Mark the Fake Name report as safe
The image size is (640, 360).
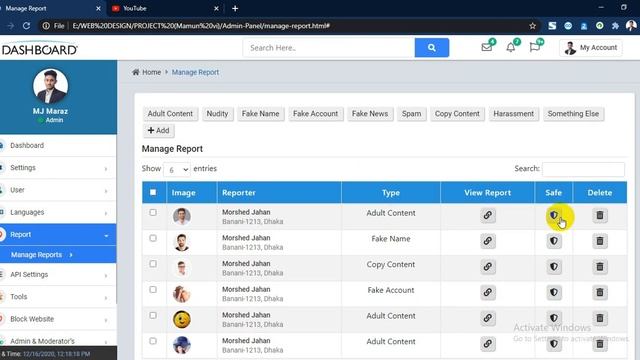click(x=554, y=241)
